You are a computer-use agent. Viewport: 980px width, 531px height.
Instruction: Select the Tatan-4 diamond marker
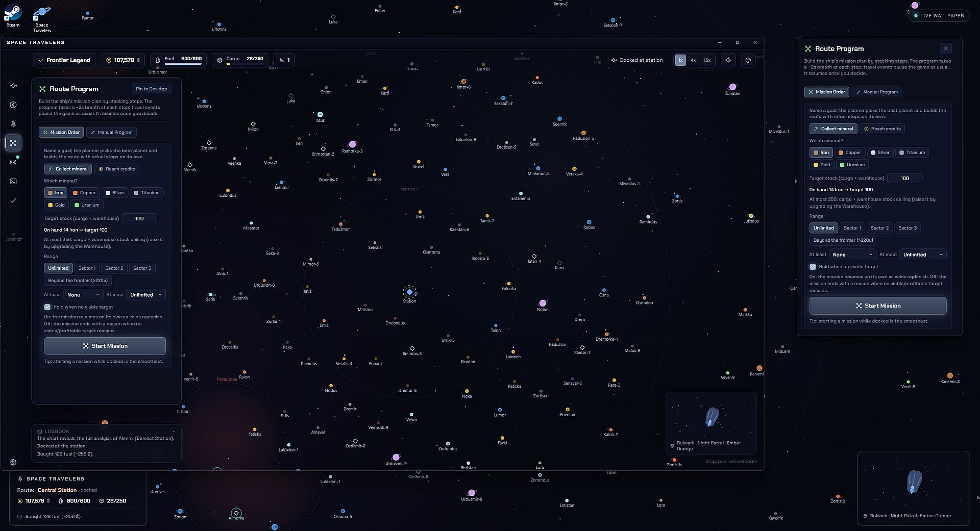tap(534, 256)
